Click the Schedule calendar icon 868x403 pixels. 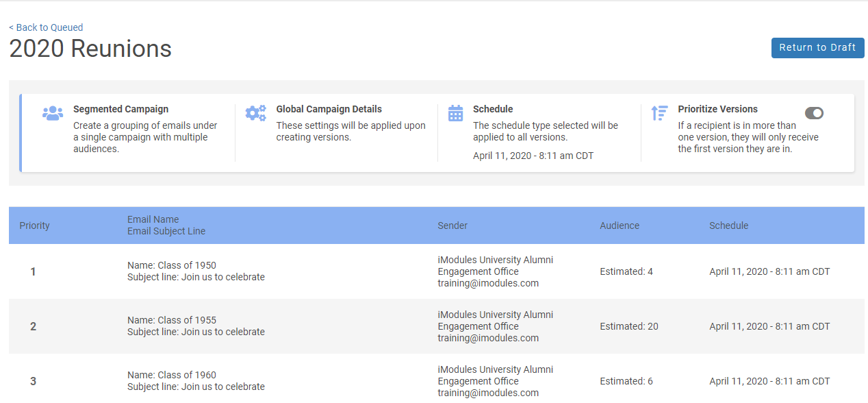click(455, 113)
